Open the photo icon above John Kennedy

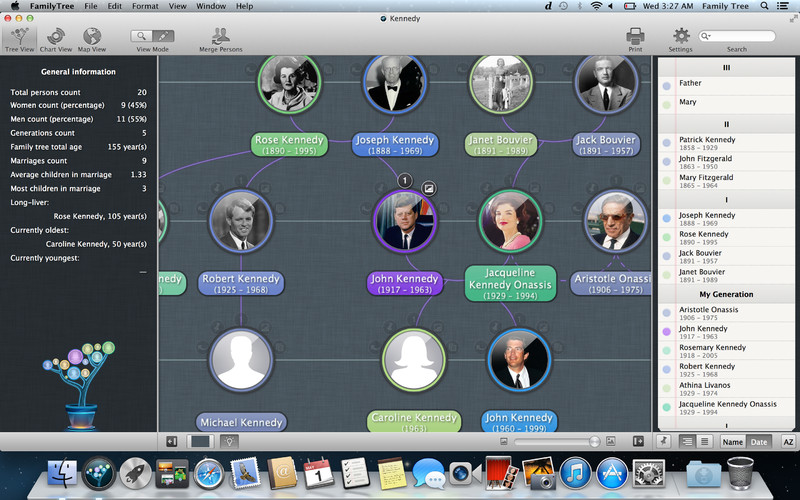tap(429, 188)
